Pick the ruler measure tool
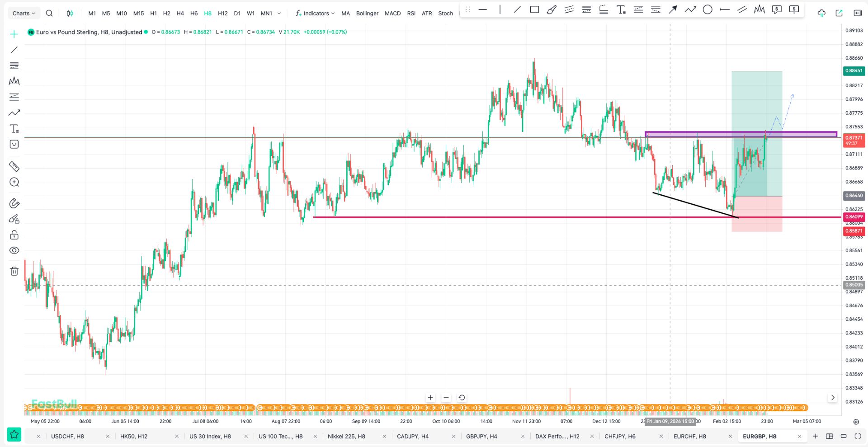 click(14, 166)
